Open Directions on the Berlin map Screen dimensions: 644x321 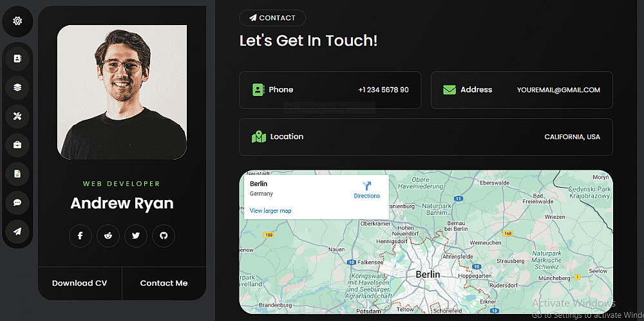(x=367, y=190)
